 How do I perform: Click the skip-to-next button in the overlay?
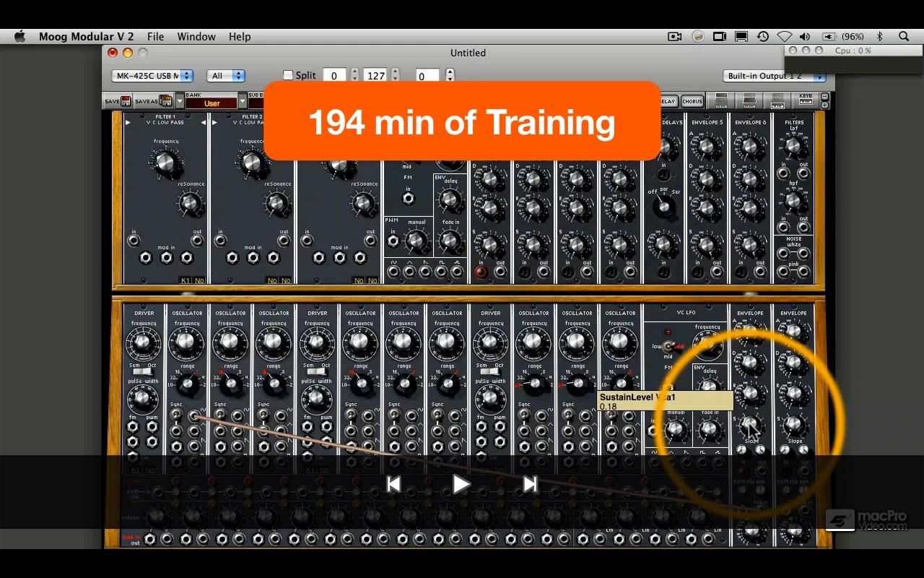point(530,484)
